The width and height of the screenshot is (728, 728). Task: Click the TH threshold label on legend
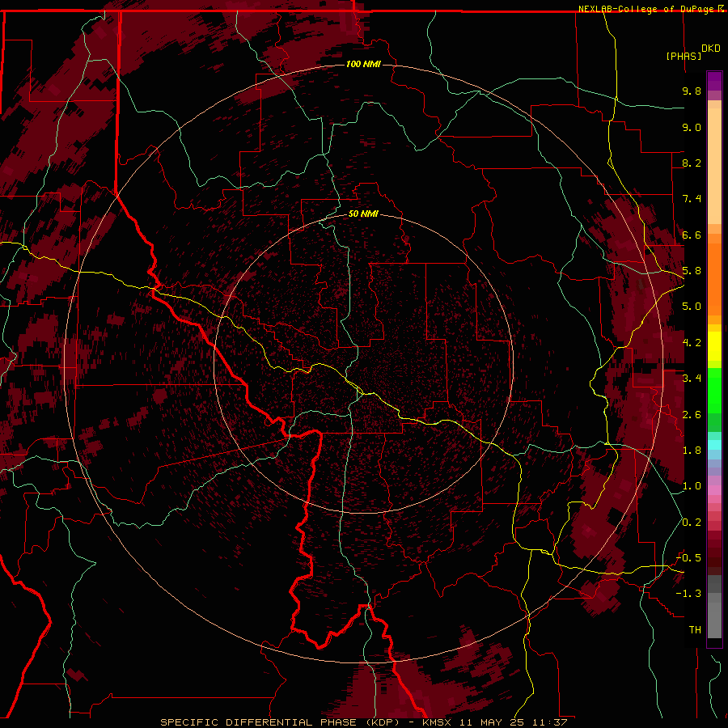point(695,630)
